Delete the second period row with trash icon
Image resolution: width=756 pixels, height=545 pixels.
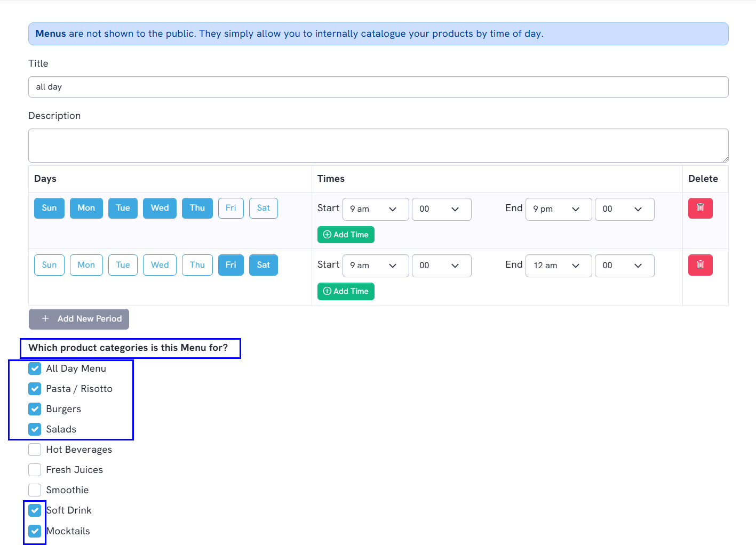pyautogui.click(x=700, y=265)
